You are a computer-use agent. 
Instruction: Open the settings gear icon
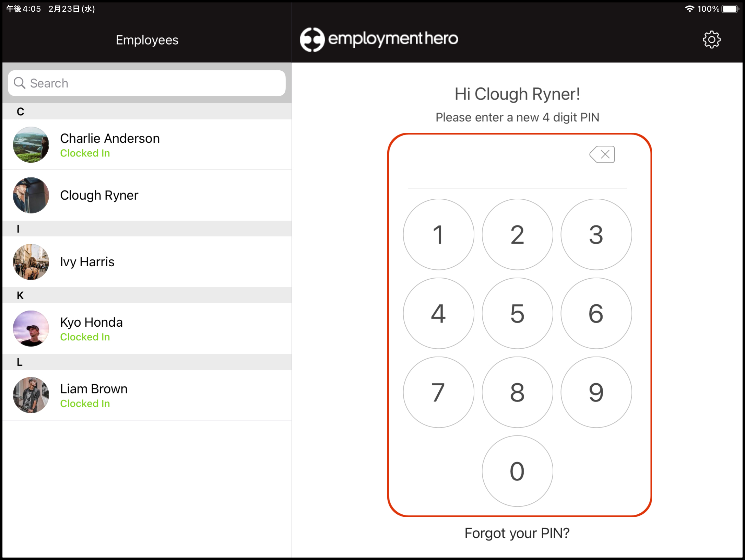[x=711, y=40]
